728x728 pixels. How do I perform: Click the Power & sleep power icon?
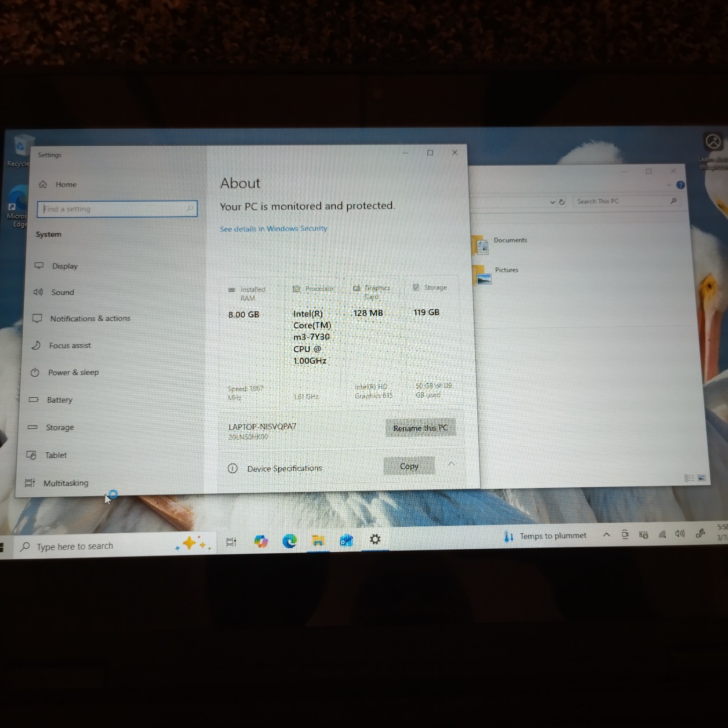click(x=35, y=372)
